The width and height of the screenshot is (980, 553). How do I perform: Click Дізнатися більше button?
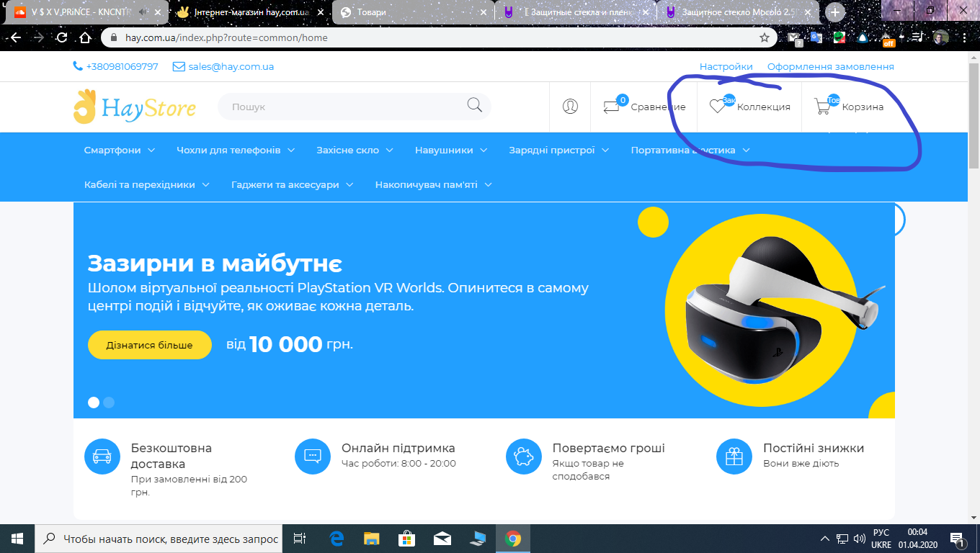click(x=150, y=345)
